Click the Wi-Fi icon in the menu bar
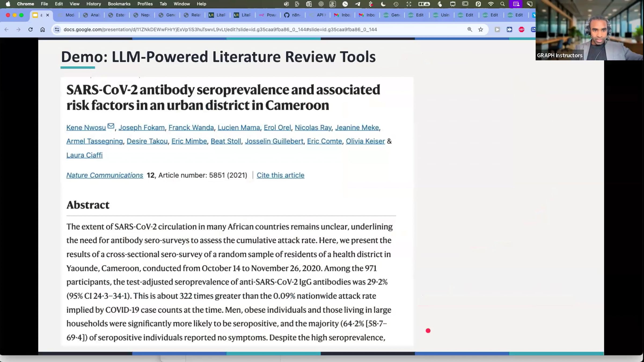644x362 pixels. [x=491, y=4]
